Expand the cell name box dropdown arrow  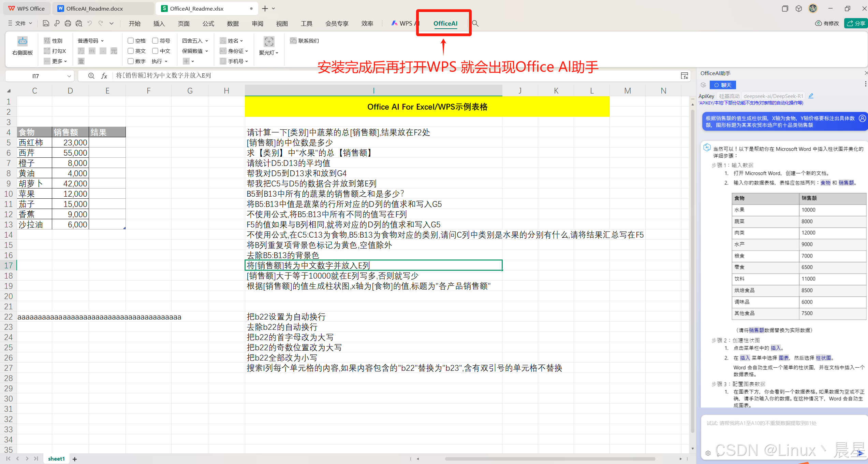pos(69,76)
